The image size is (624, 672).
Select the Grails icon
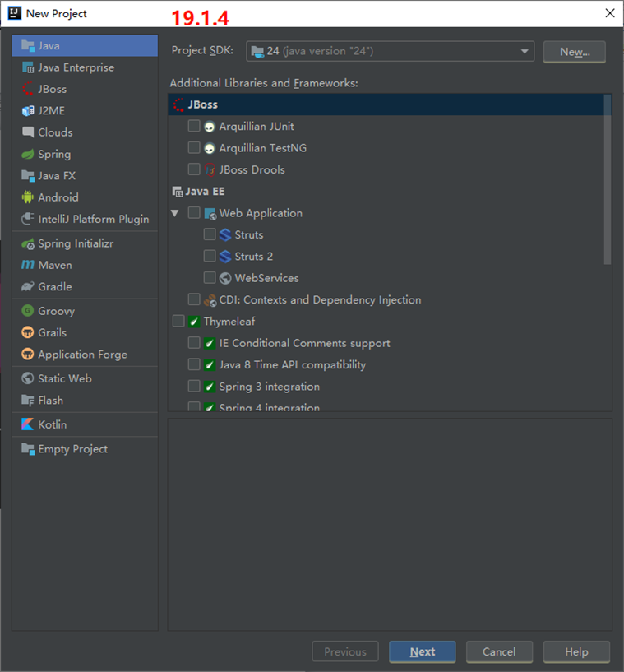[x=28, y=332]
